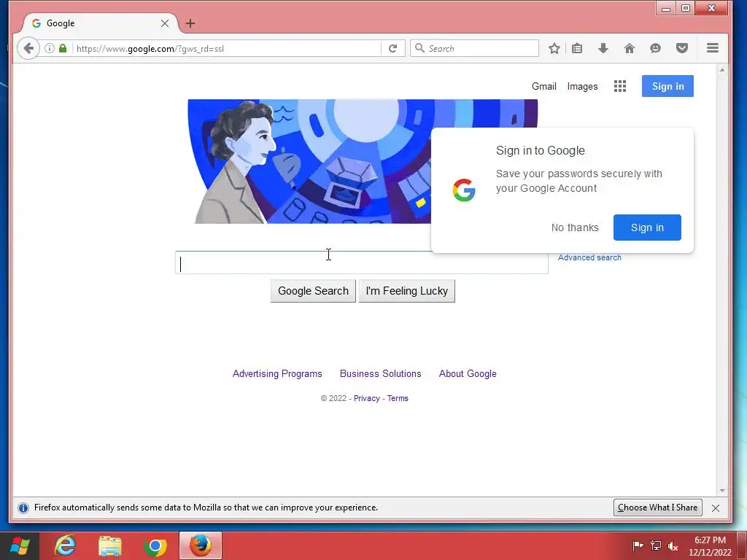747x560 pixels.
Task: Click Sign in inside the Google popup
Action: click(647, 227)
